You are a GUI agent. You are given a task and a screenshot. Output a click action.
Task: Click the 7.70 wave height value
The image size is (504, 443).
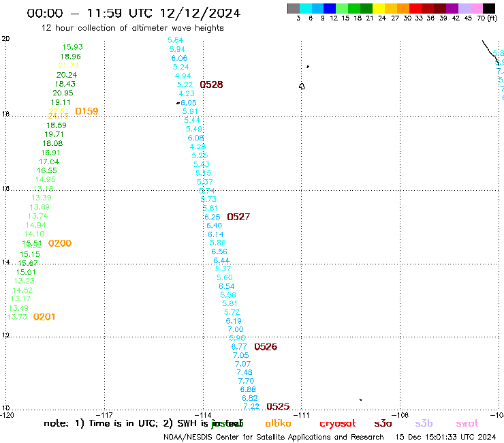coord(247,381)
